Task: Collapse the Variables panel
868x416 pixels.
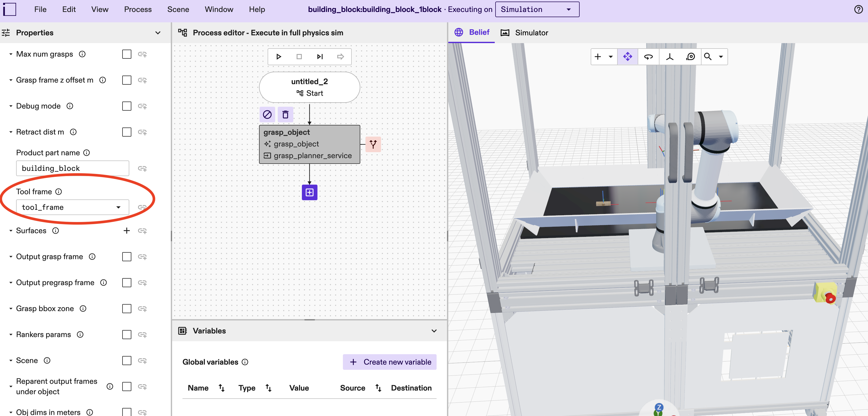Action: point(434,331)
